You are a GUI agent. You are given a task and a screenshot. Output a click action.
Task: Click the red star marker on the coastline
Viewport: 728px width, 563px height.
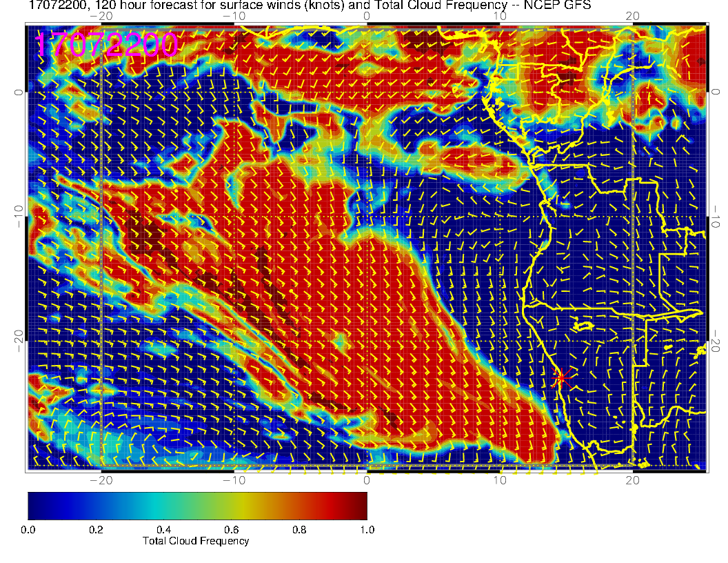(561, 377)
